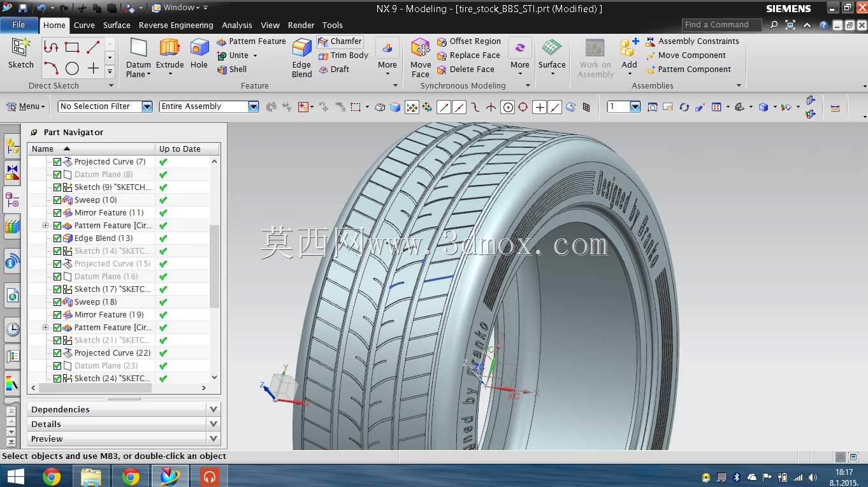Toggle the Edge Blend (13) checkbox
Viewport: 868px width, 487px height.
pyautogui.click(x=57, y=238)
